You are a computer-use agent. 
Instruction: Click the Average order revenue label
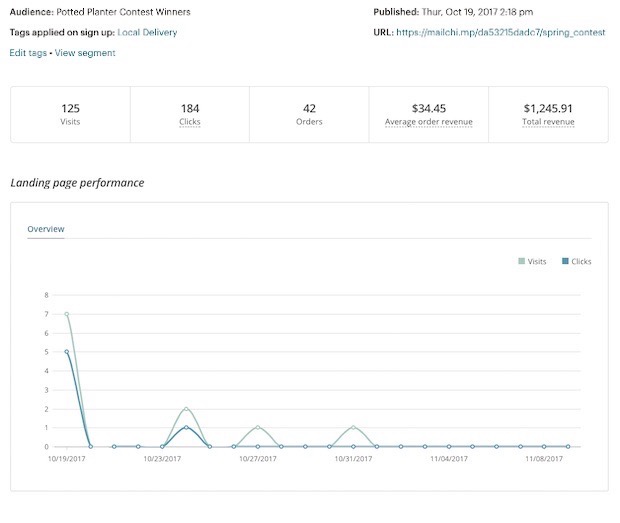tap(428, 122)
